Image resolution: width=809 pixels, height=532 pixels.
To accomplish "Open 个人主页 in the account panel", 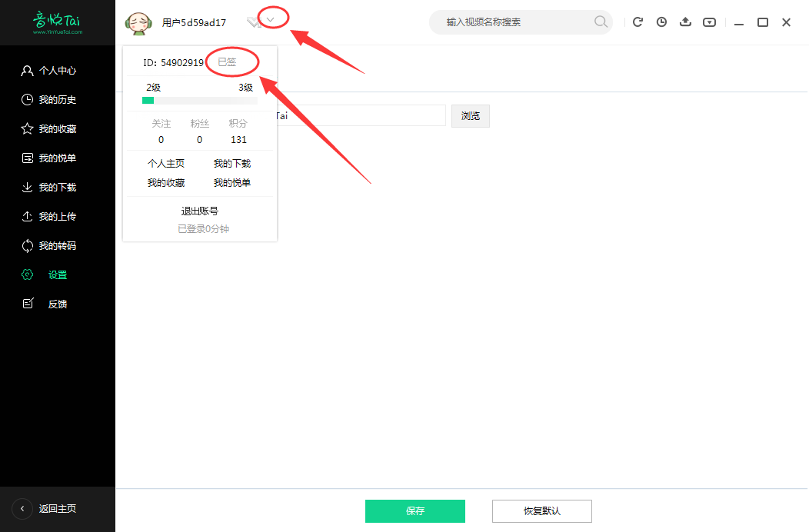I will pyautogui.click(x=166, y=163).
